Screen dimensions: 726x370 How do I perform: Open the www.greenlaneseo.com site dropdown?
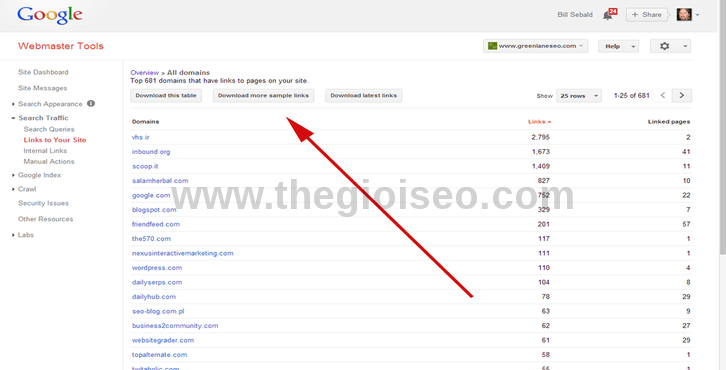tap(535, 46)
